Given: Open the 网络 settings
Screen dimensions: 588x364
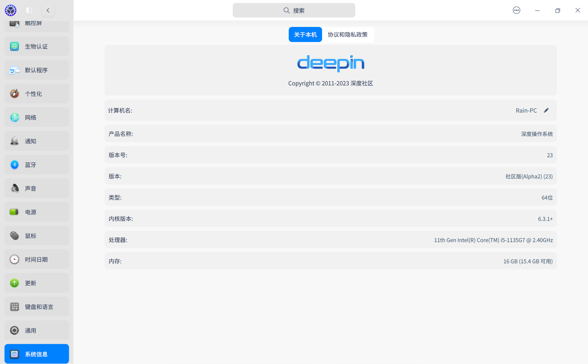Looking at the screenshot, I should pyautogui.click(x=36, y=118).
